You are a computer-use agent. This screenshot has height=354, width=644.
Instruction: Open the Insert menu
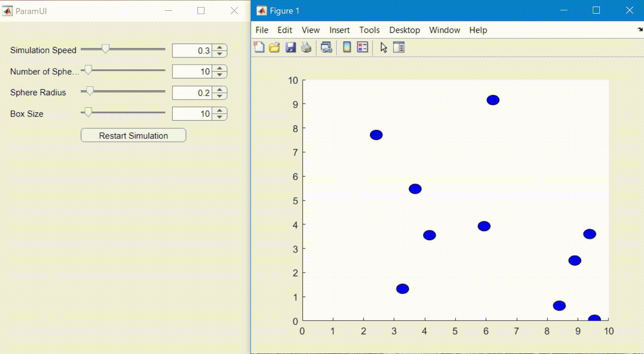(339, 30)
